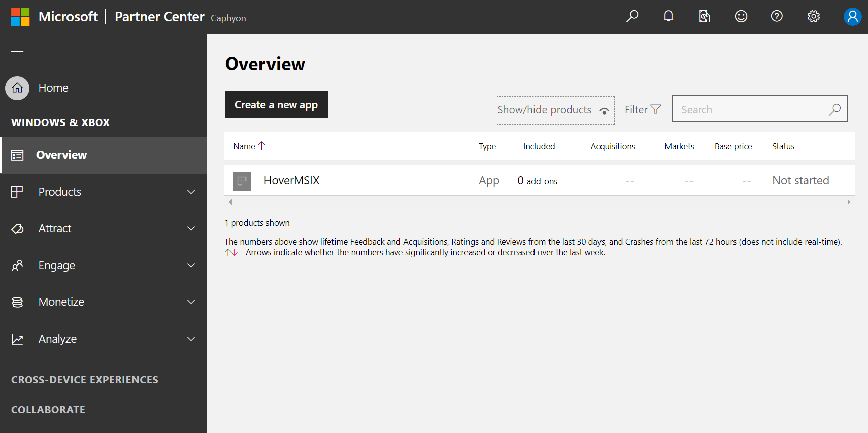Open user account avatar

point(852,17)
